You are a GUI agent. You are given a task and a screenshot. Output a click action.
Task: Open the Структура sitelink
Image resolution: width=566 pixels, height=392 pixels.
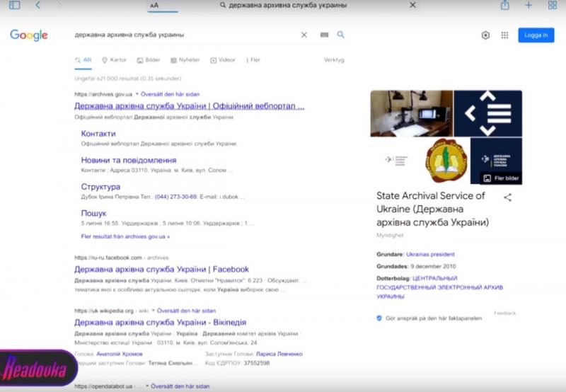tap(100, 187)
